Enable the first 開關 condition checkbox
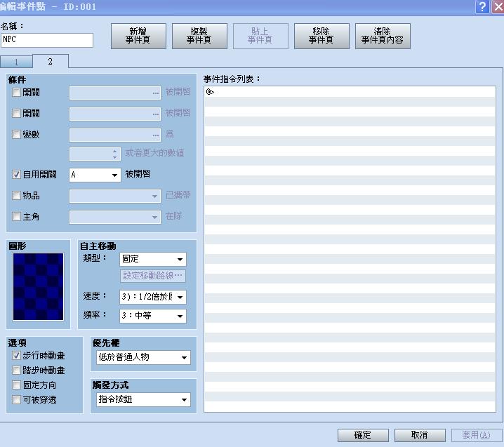This screenshot has width=504, height=447. (16, 93)
